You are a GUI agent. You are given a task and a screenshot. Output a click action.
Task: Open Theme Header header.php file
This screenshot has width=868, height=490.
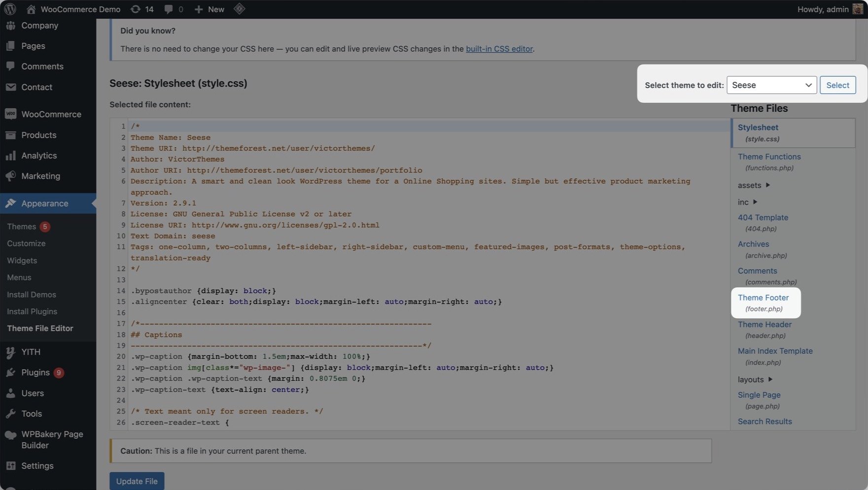(764, 329)
